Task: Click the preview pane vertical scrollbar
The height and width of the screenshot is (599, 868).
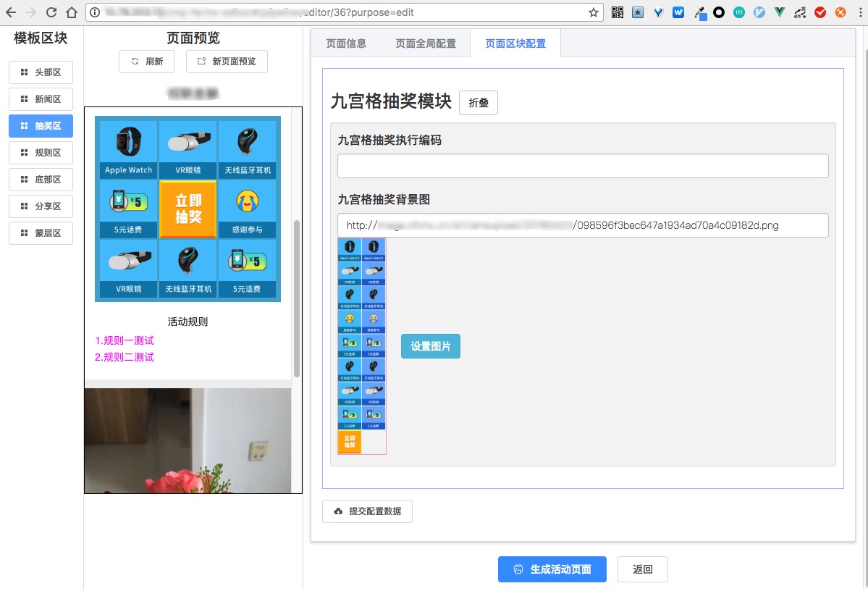Action: (x=297, y=299)
